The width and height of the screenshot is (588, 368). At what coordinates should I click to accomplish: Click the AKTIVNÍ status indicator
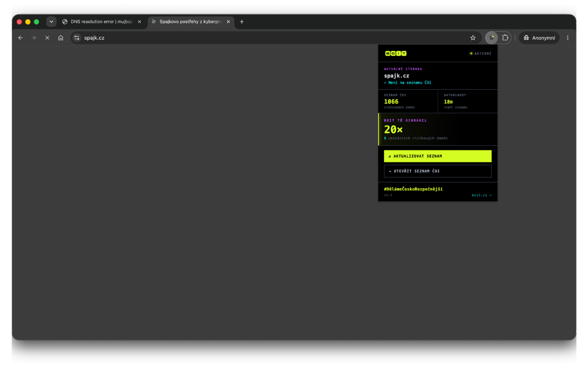(x=481, y=53)
